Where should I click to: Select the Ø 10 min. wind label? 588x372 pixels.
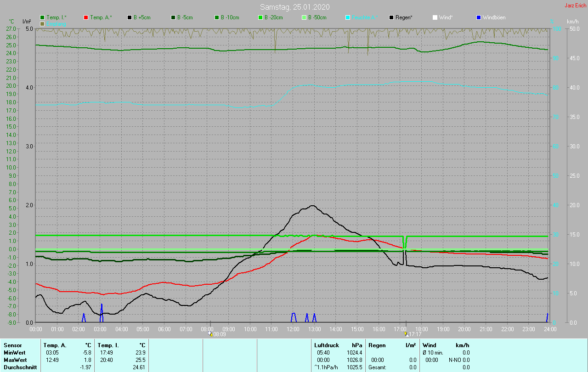point(433,353)
